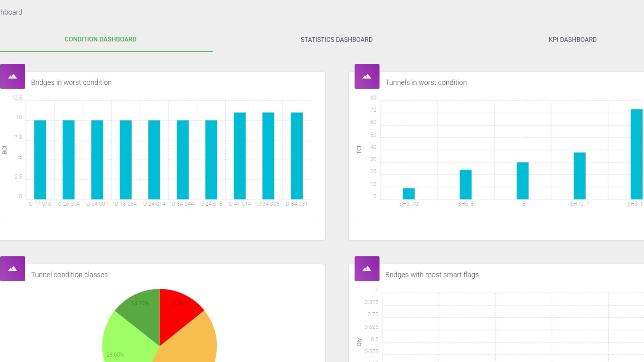Click the 'Tunnel condition classes' title

pyautogui.click(x=69, y=275)
